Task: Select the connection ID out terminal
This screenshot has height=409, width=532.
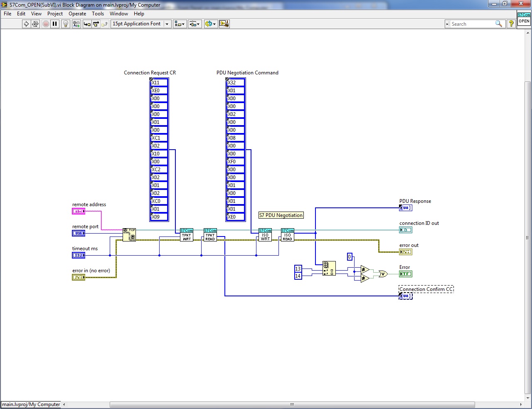Action: click(x=406, y=230)
